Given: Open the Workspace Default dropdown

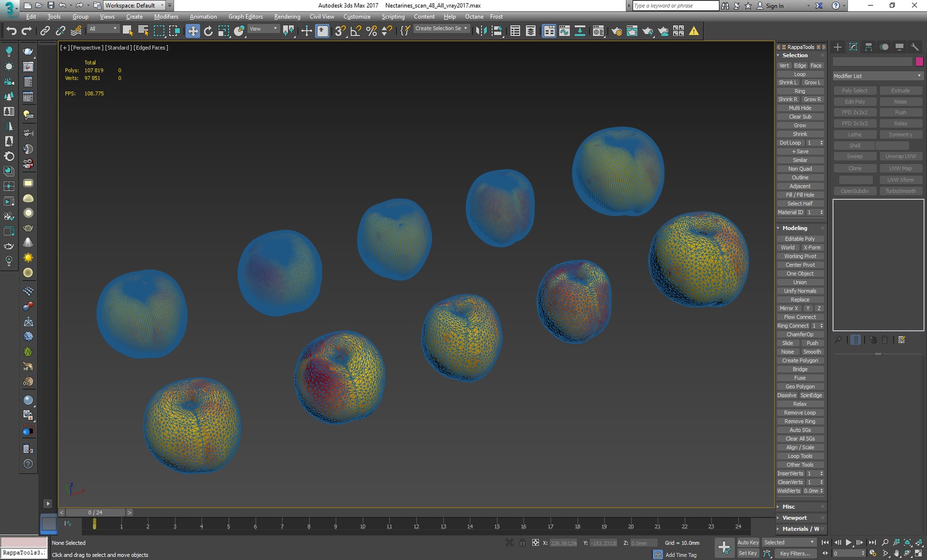Looking at the screenshot, I should click(x=134, y=5).
